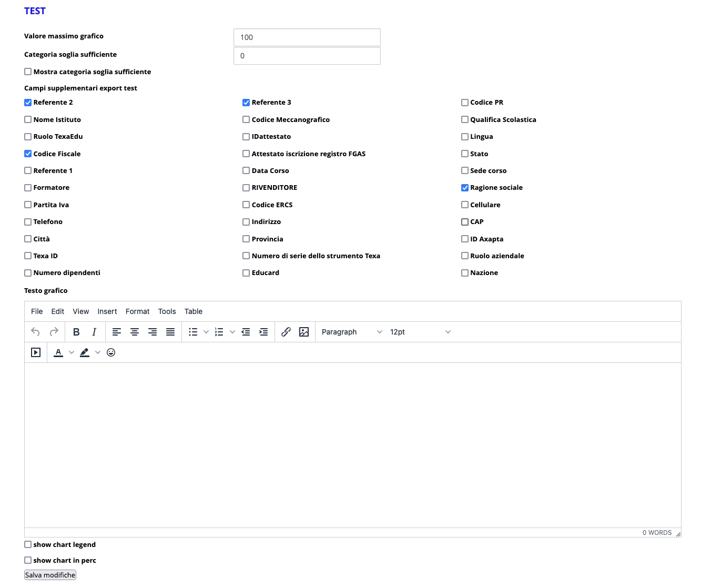Center align text in the editor
711x588 pixels.
tap(135, 332)
